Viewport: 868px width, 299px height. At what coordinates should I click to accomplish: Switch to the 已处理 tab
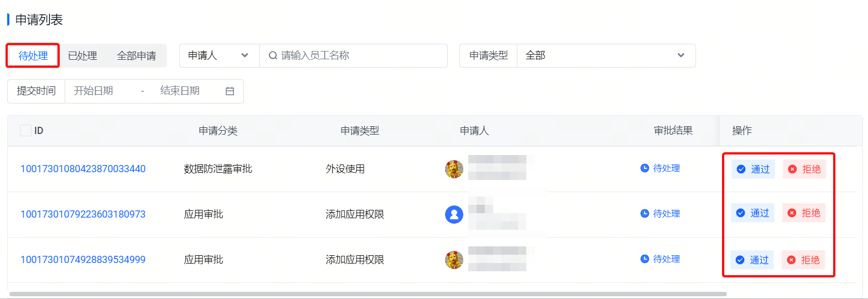click(x=82, y=56)
